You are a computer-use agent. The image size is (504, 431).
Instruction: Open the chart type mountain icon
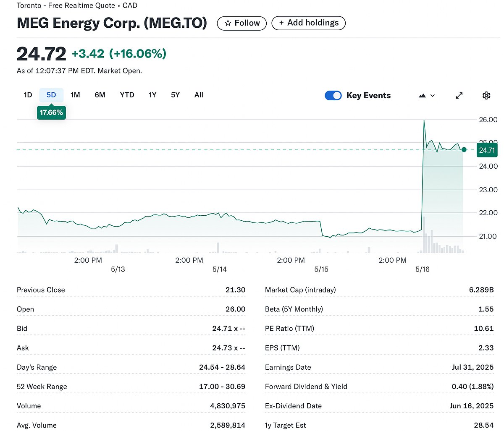[422, 95]
